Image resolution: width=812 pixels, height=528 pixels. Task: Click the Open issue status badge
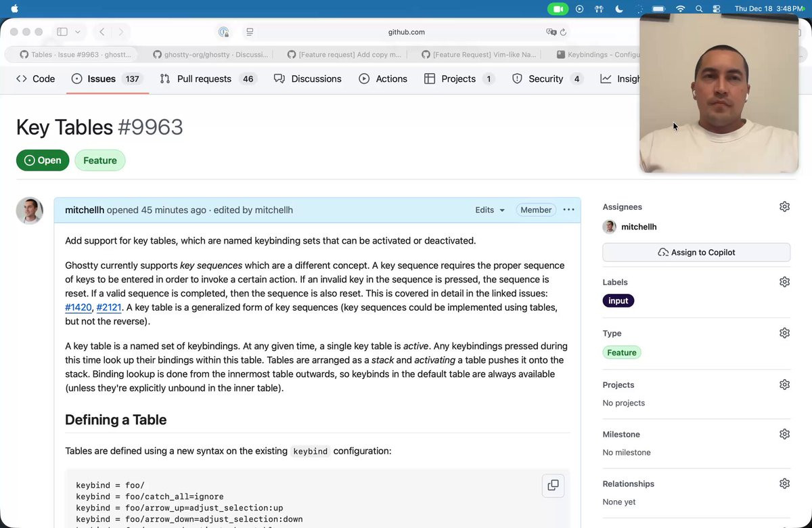(x=43, y=160)
